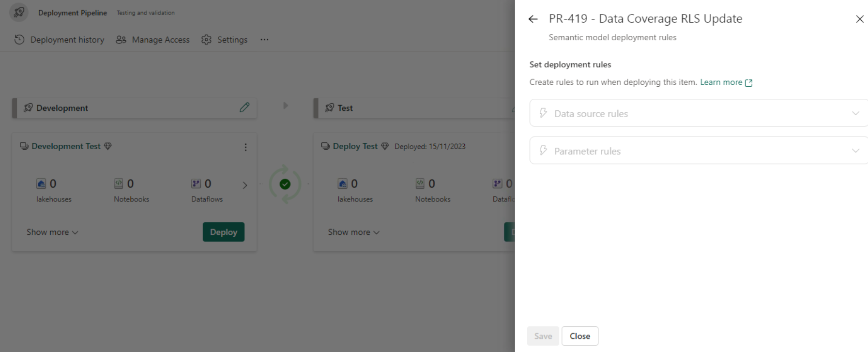The width and height of the screenshot is (868, 352).
Task: Open the Learn more link
Action: click(726, 82)
